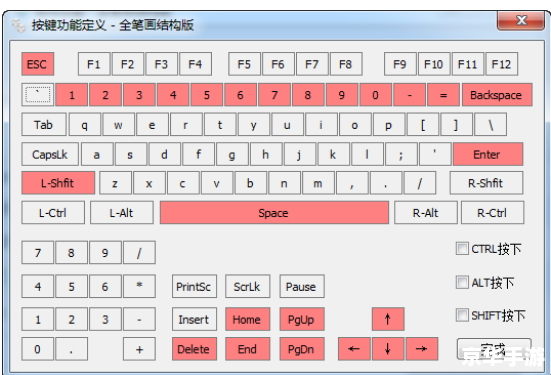This screenshot has height=375, width=551.
Task: Select the red Home key
Action: click(x=247, y=319)
